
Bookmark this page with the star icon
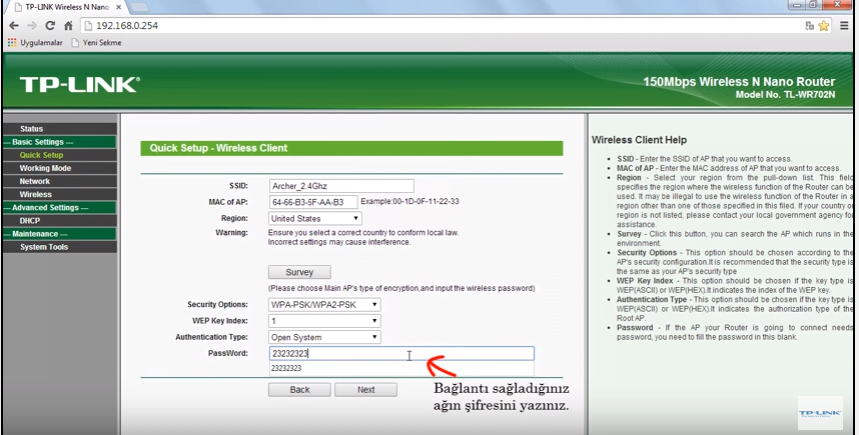click(825, 25)
